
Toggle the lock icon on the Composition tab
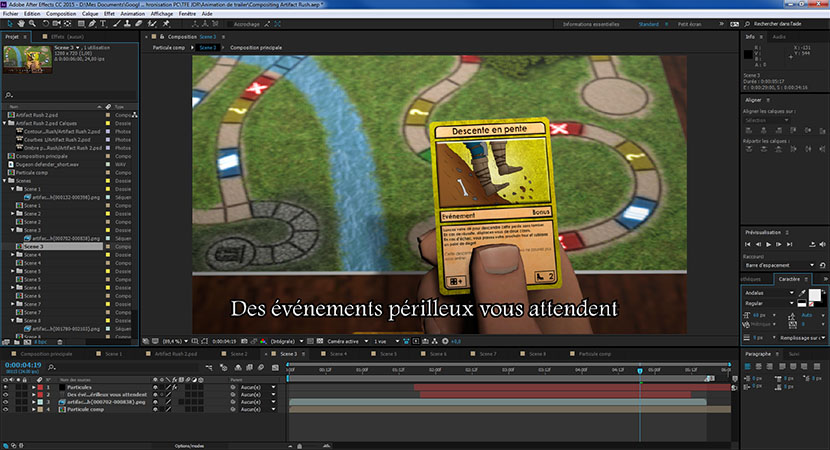pos(162,37)
